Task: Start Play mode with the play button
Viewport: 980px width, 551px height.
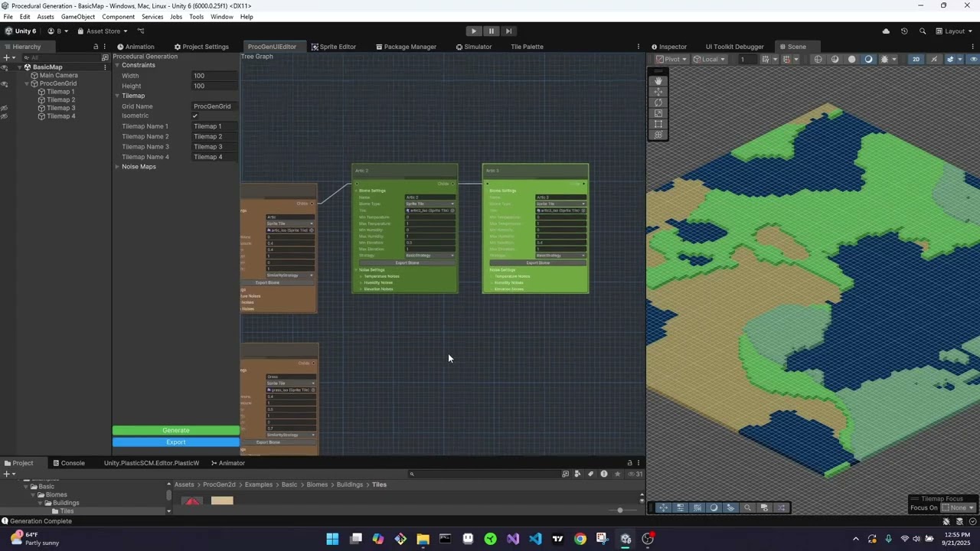Action: click(474, 31)
